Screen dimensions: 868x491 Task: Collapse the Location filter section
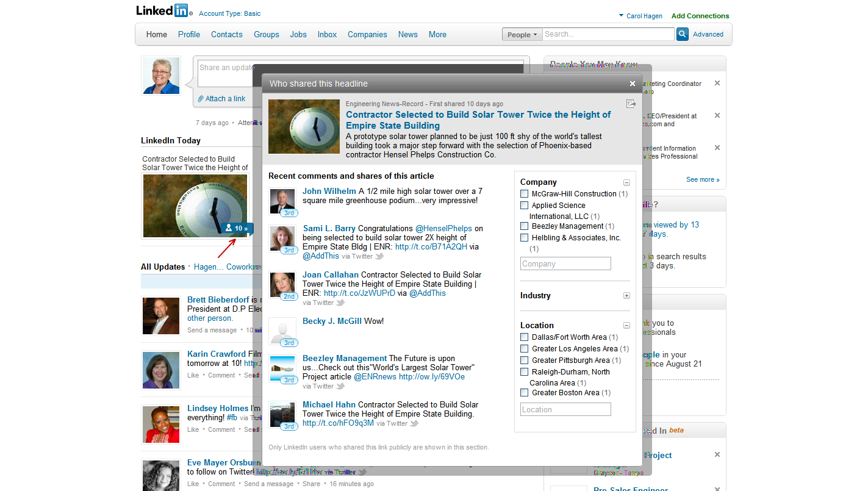pos(626,326)
